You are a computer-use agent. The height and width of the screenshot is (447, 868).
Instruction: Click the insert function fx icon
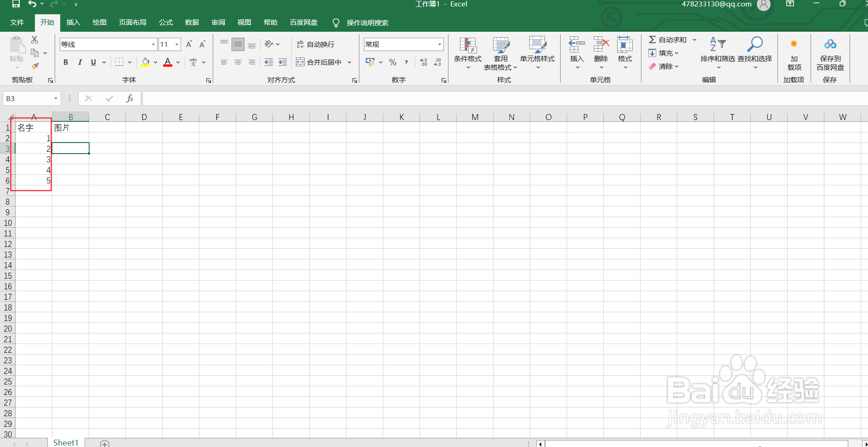pos(130,98)
